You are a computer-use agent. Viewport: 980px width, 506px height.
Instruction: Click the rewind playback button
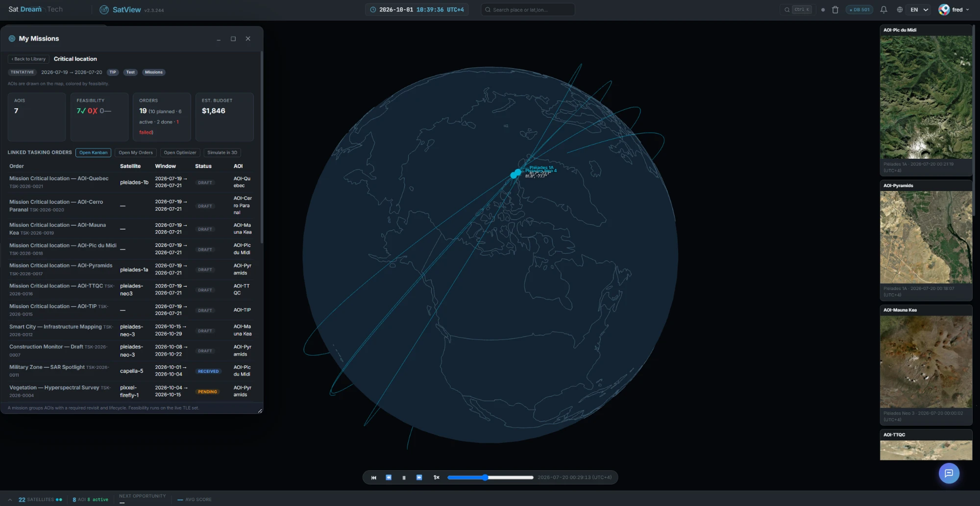click(389, 478)
